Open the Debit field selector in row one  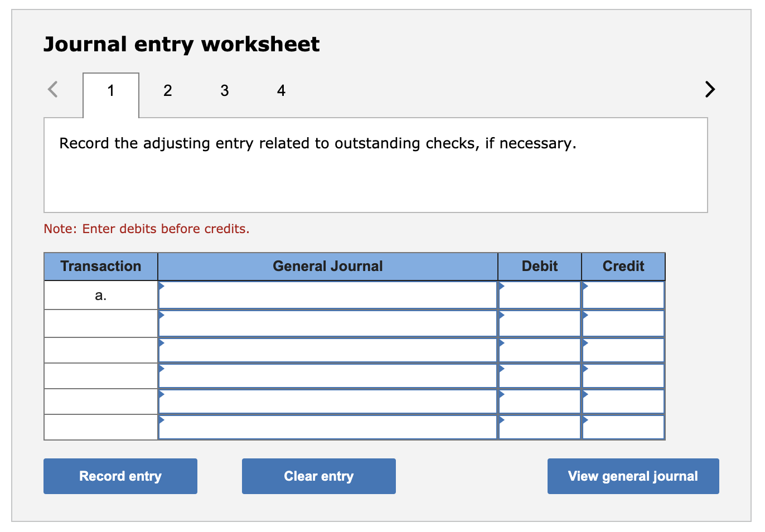click(x=501, y=286)
